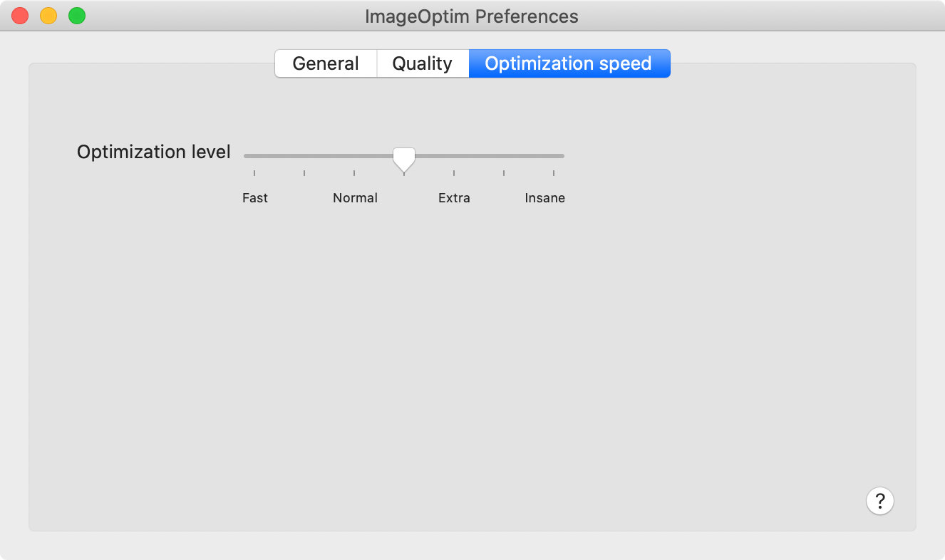Click the Insane label under the slider
Screen dimensions: 945x560
click(x=545, y=198)
